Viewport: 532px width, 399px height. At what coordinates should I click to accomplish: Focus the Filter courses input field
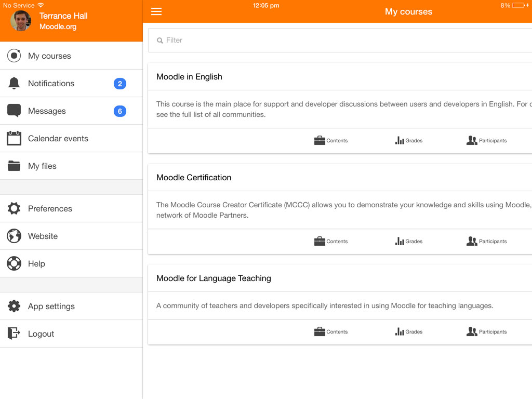[x=340, y=40]
